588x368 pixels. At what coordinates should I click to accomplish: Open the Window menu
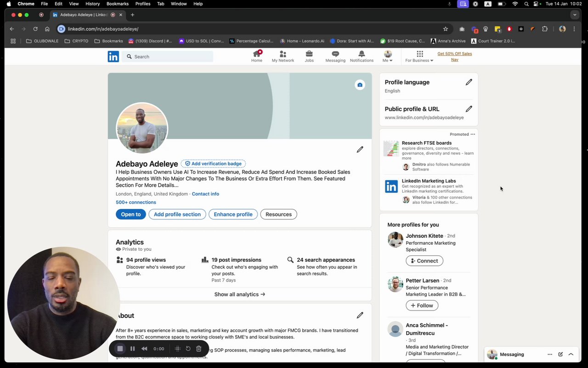point(179,4)
